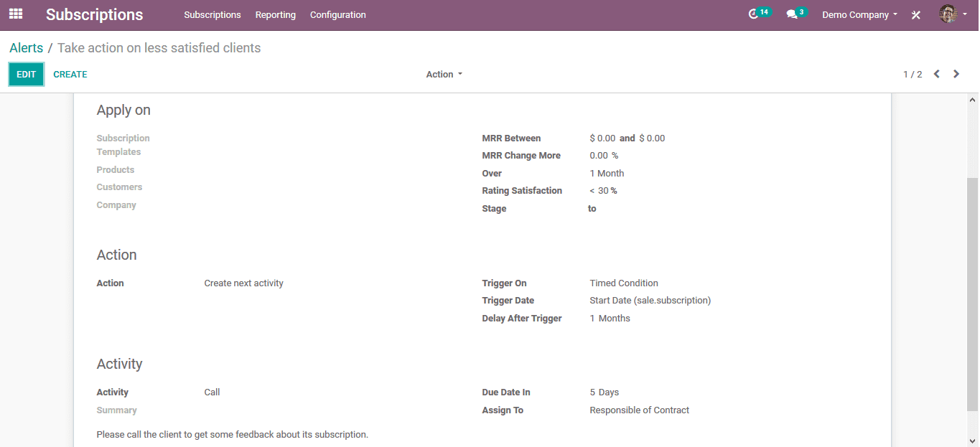Click the 'Apply on' section heading
Viewport: 980px width, 447px height.
123,110
